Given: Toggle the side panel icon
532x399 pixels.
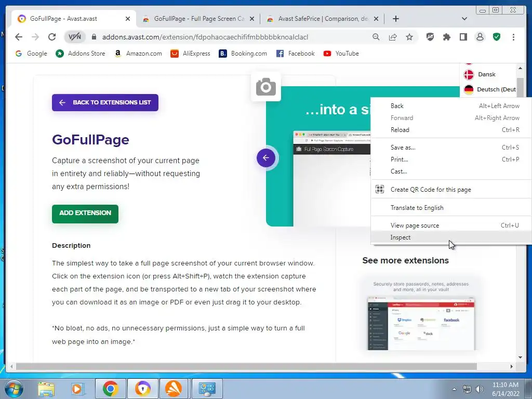Looking at the screenshot, I should 463,37.
